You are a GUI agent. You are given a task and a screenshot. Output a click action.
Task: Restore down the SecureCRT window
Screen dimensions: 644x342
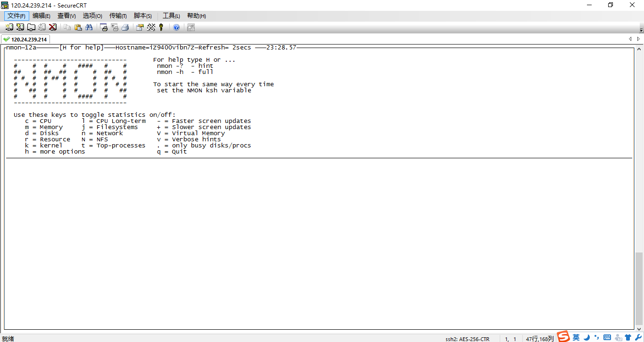pos(611,5)
